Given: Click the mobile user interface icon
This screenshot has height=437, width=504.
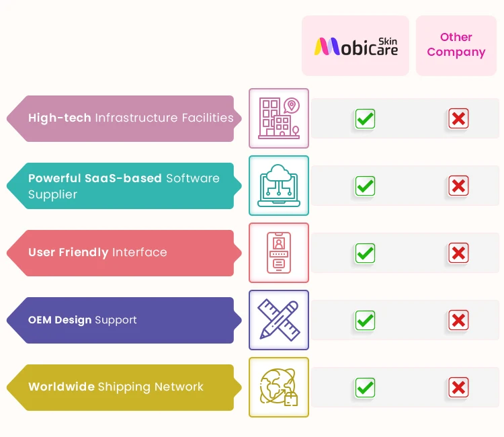Looking at the screenshot, I should pyautogui.click(x=279, y=253).
